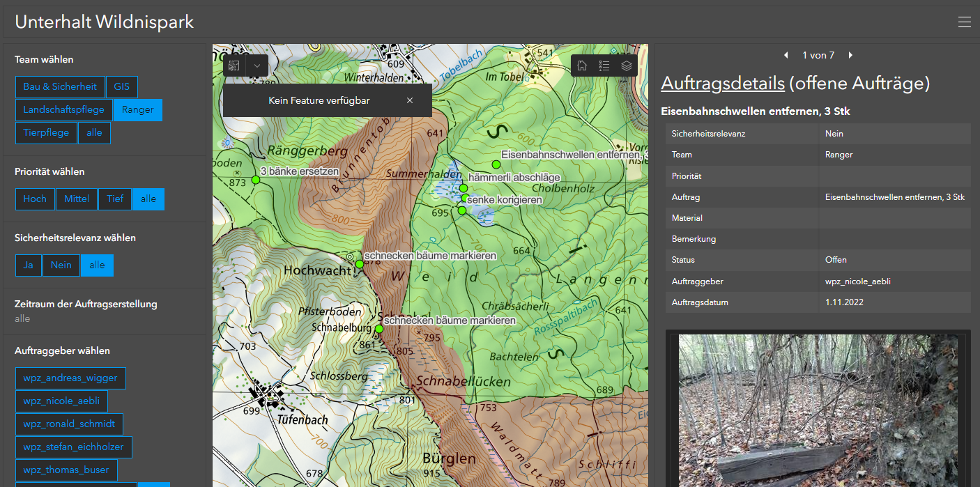Image resolution: width=980 pixels, height=487 pixels.
Task: Click 'Nein' value in the details table
Action: pos(834,134)
